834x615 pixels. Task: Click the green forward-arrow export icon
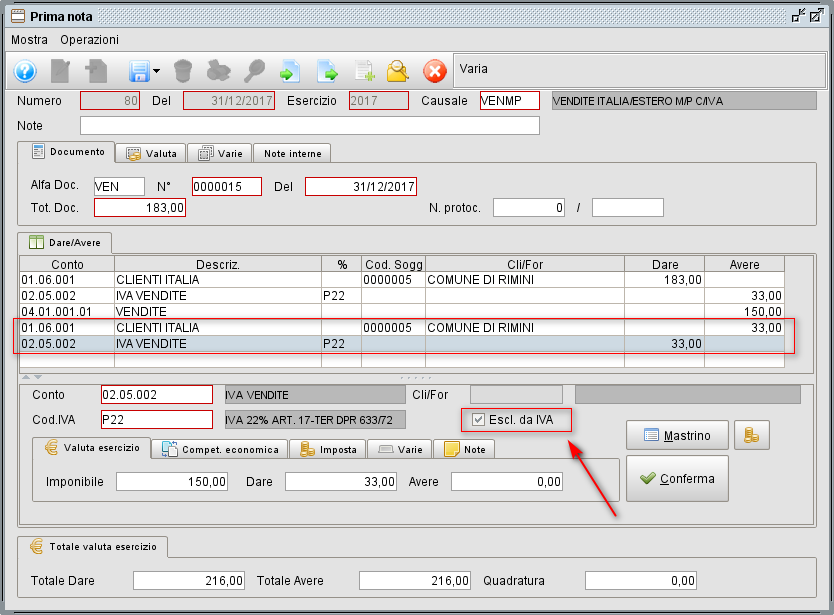[x=329, y=71]
